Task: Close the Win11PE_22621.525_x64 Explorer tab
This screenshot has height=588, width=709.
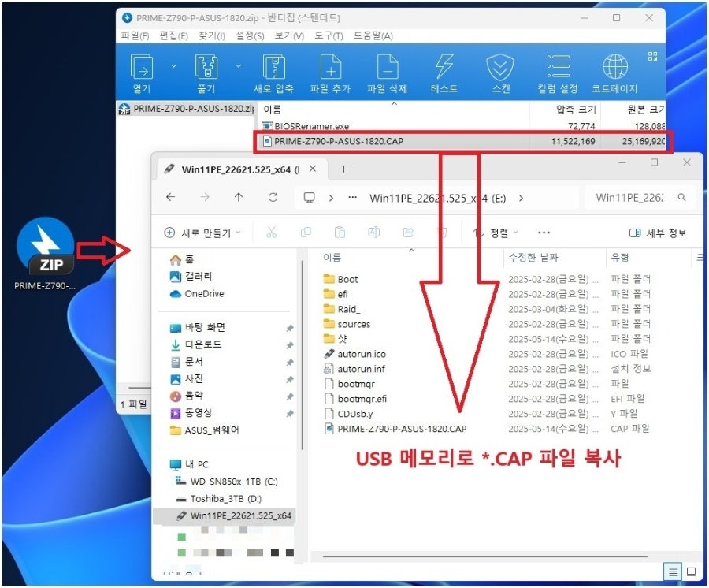Action: [313, 169]
